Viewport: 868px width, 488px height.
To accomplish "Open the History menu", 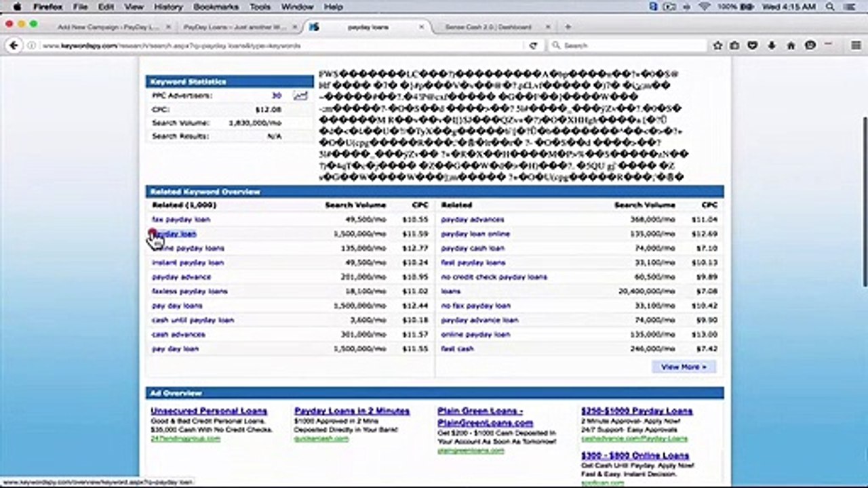I will point(167,7).
